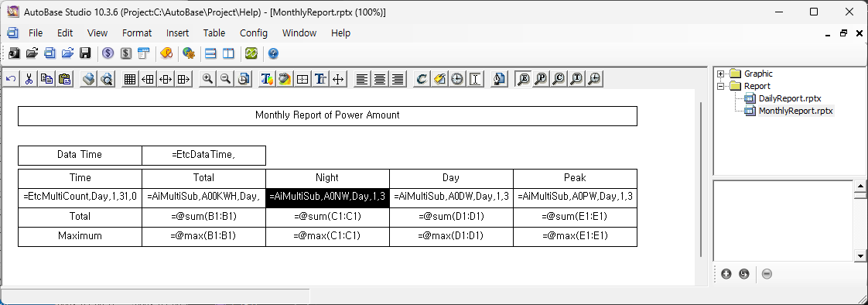Open the View menu
Viewport: 868px width, 305px height.
click(x=97, y=33)
